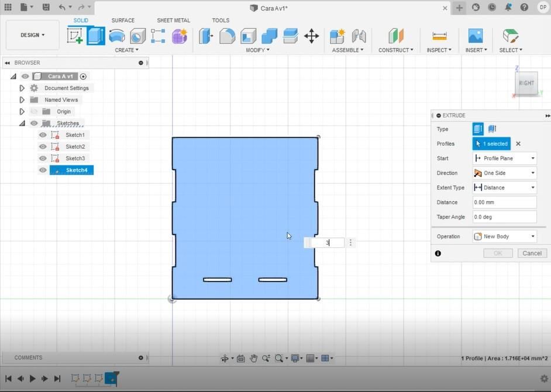Viewport: 551px width, 392px height.
Task: Open the help question mark icon
Action: (x=524, y=8)
